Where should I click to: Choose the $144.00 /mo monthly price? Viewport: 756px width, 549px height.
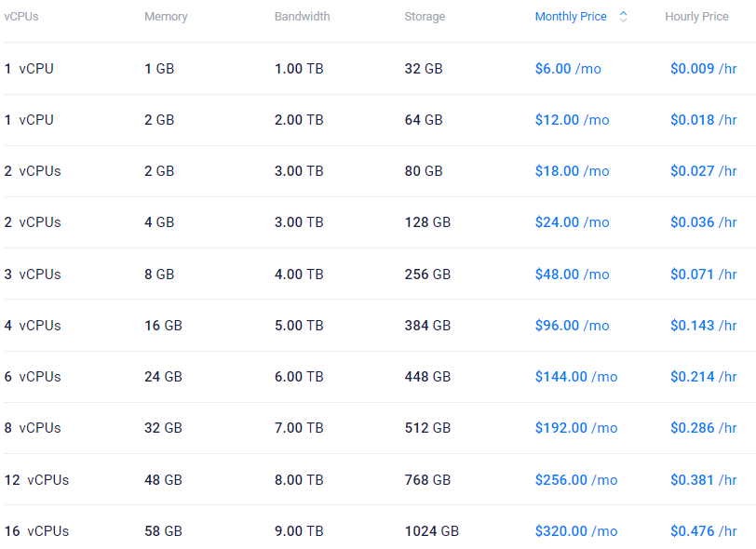[x=575, y=377]
